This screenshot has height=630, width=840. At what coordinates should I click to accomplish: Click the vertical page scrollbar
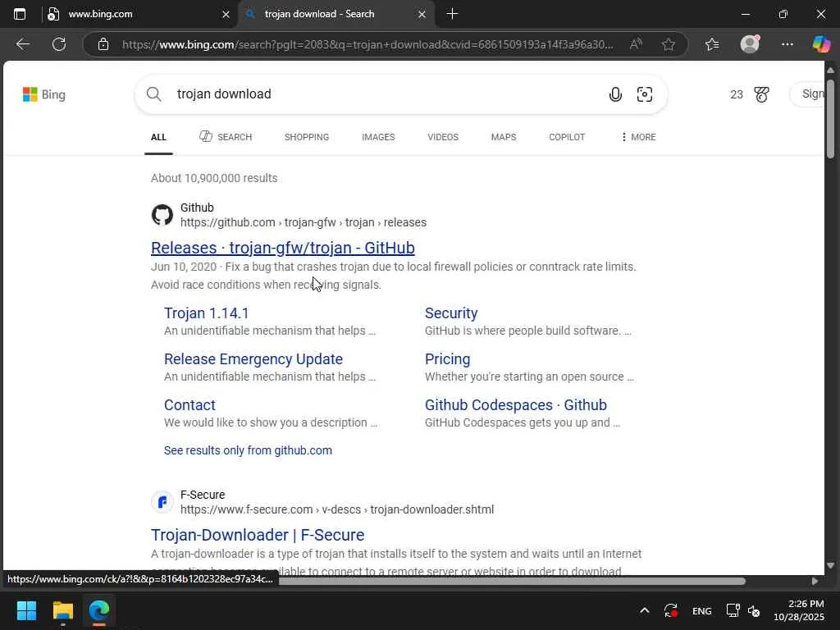point(830,118)
